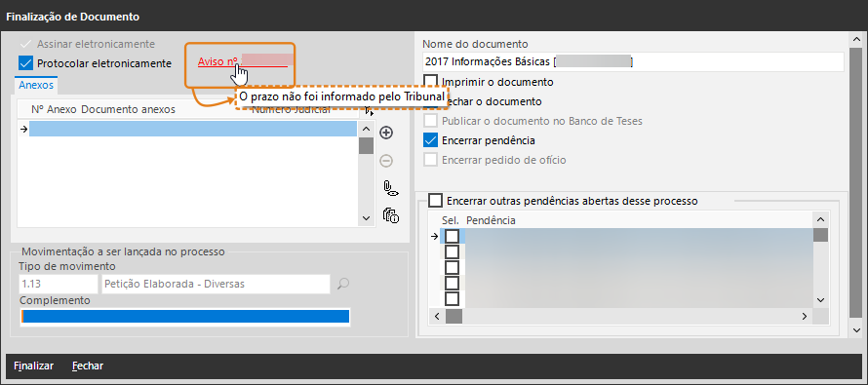The height and width of the screenshot is (385, 868).
Task: Click the Documento anexos column header
Action: coord(128,109)
